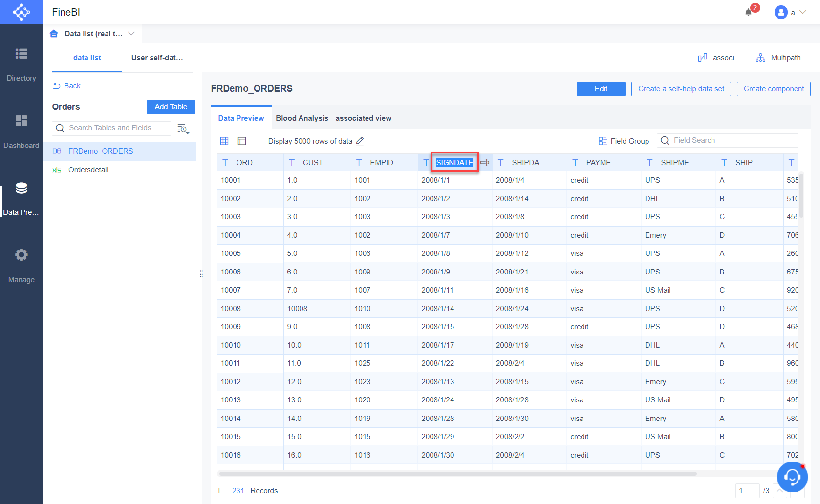Click the resize handle next to SIGNDATE
The width and height of the screenshot is (820, 504).
tap(485, 163)
